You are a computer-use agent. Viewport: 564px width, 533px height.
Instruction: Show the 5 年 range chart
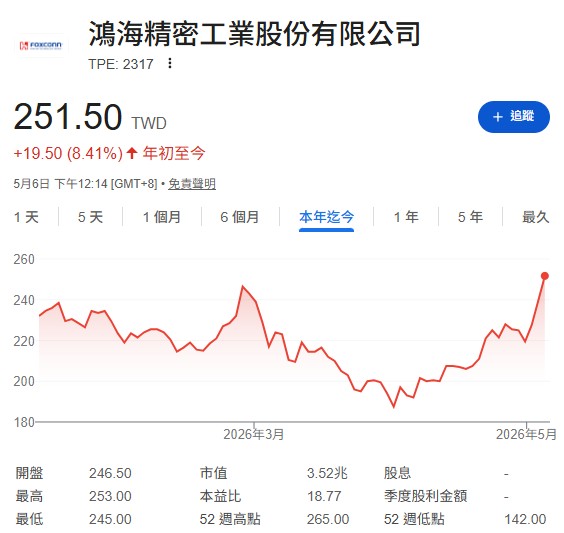470,217
